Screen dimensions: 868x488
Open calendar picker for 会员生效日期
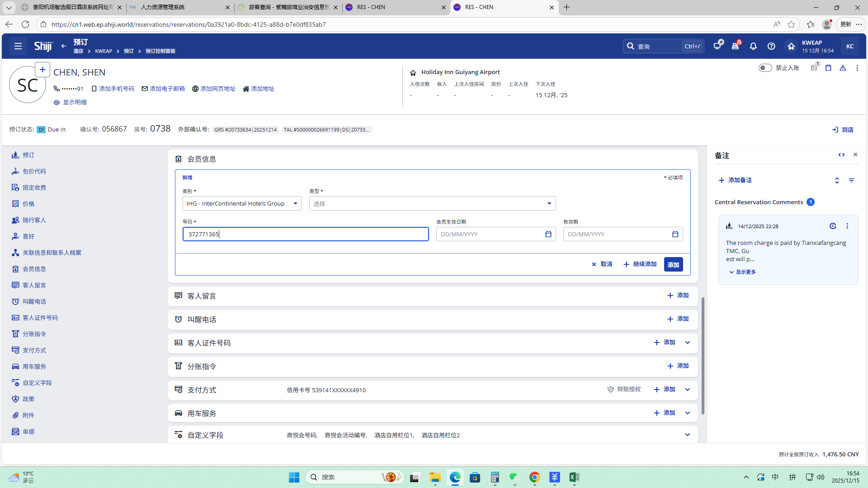pyautogui.click(x=548, y=234)
